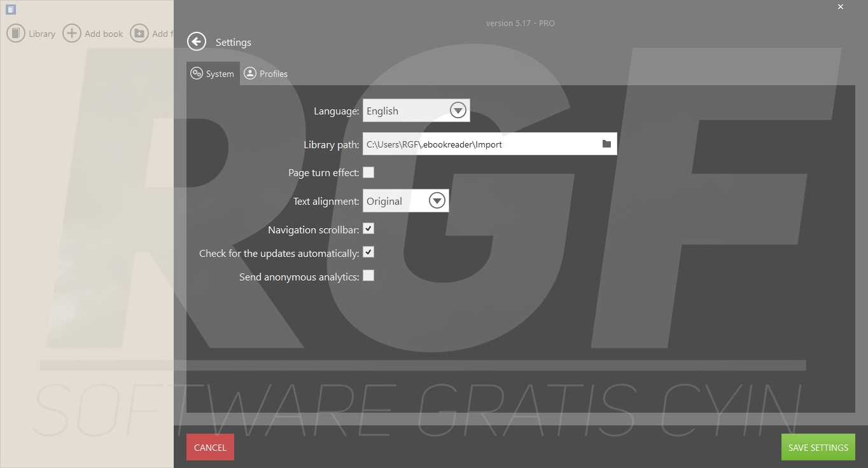This screenshot has width=868, height=468.
Task: Switch to the Profiles tab
Action: click(266, 74)
